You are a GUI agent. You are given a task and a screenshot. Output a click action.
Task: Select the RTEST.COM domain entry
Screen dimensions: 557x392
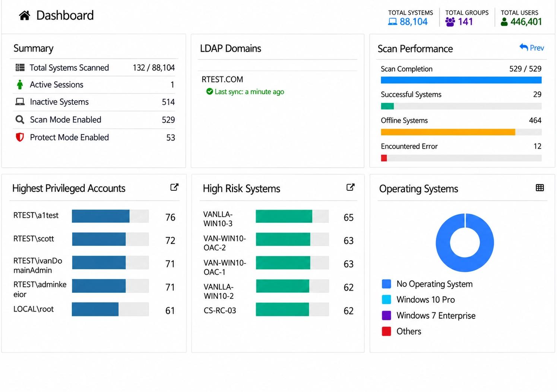pos(222,79)
